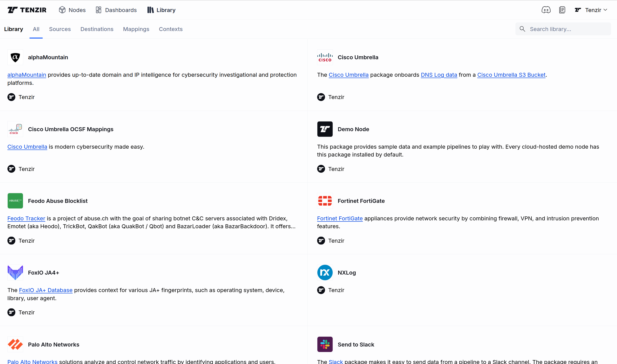Follow the FoxIO JA+ Database link
617x364 pixels.
point(46,290)
